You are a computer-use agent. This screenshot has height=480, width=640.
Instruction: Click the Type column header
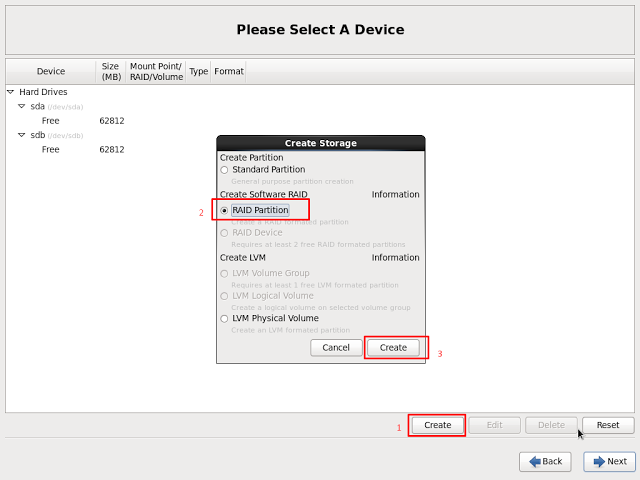[199, 72]
